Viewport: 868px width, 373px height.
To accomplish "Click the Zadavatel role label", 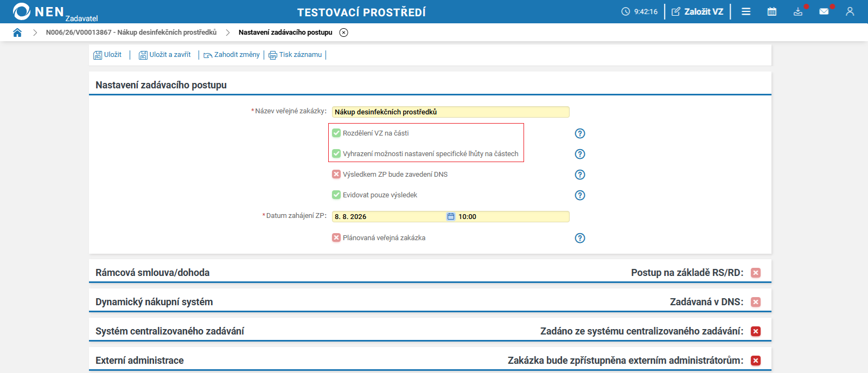I will tap(81, 18).
